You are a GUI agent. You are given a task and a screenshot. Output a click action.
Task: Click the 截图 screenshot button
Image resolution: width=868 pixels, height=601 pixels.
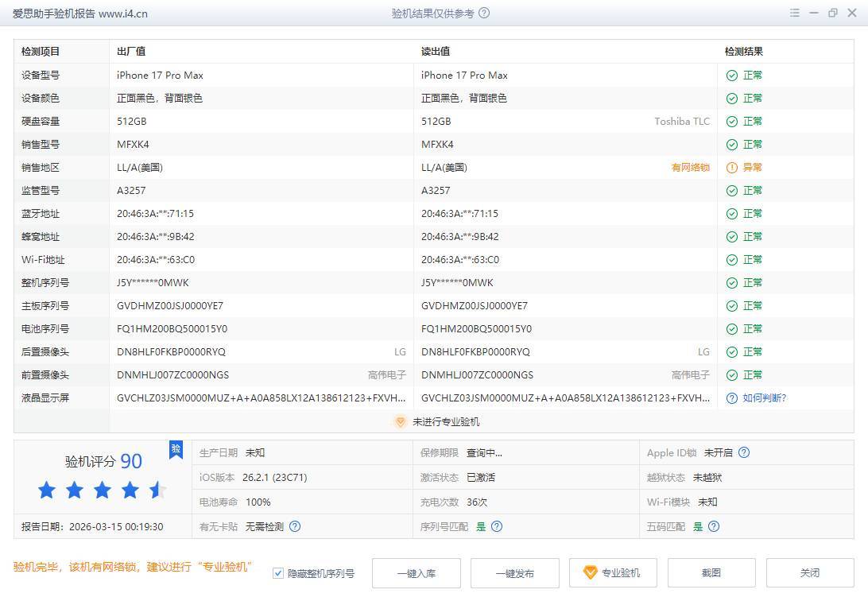(x=711, y=573)
